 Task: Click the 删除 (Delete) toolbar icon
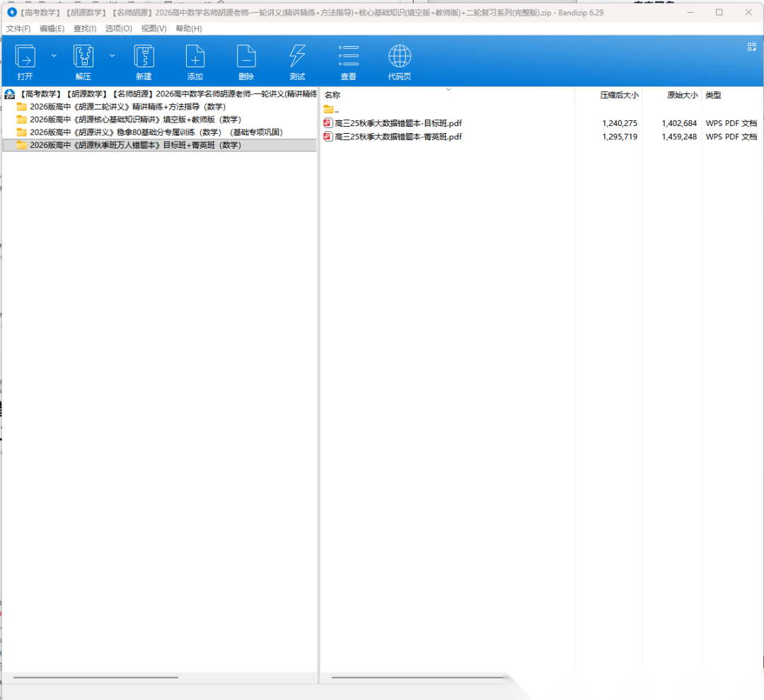click(x=246, y=57)
